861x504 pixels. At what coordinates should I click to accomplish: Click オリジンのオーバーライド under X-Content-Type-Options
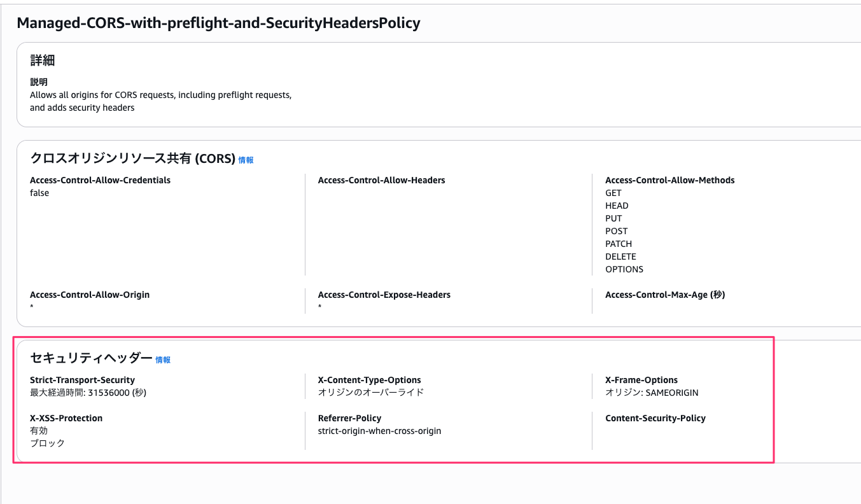point(370,393)
